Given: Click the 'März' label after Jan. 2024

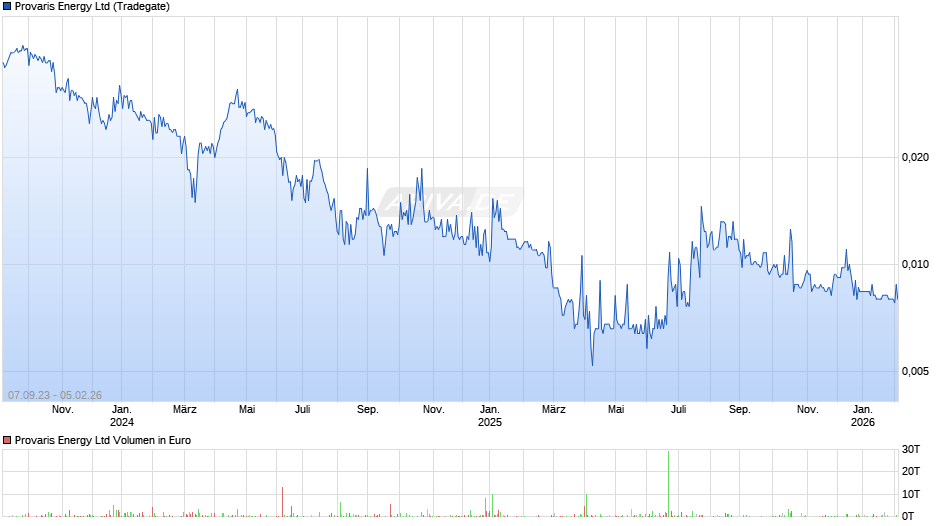Looking at the screenshot, I should [185, 410].
